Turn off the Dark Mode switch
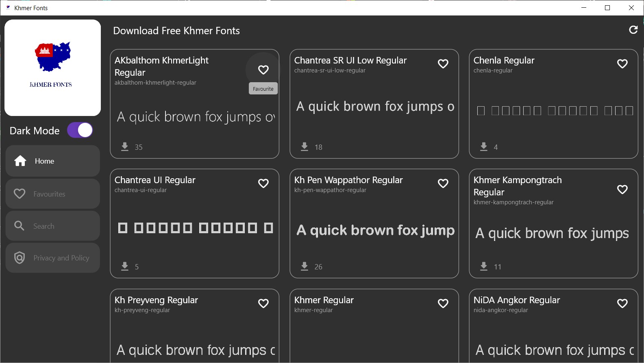 [x=80, y=130]
